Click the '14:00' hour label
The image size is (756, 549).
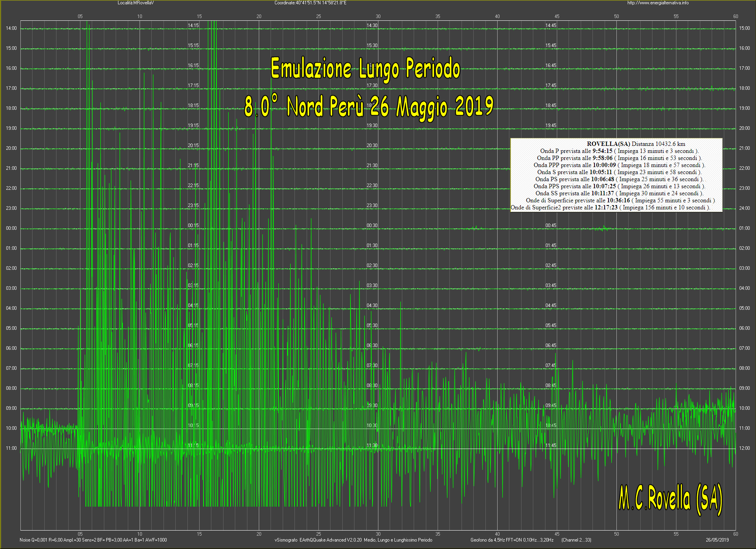coord(11,28)
